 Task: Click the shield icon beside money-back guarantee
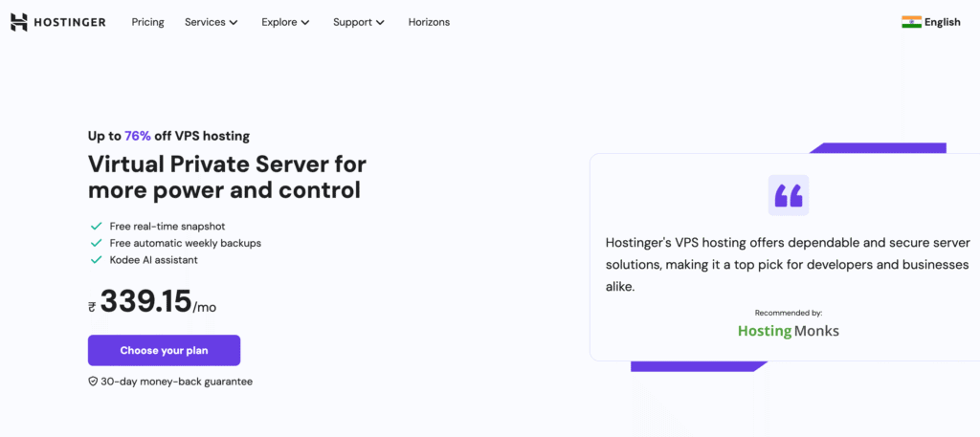[93, 381]
